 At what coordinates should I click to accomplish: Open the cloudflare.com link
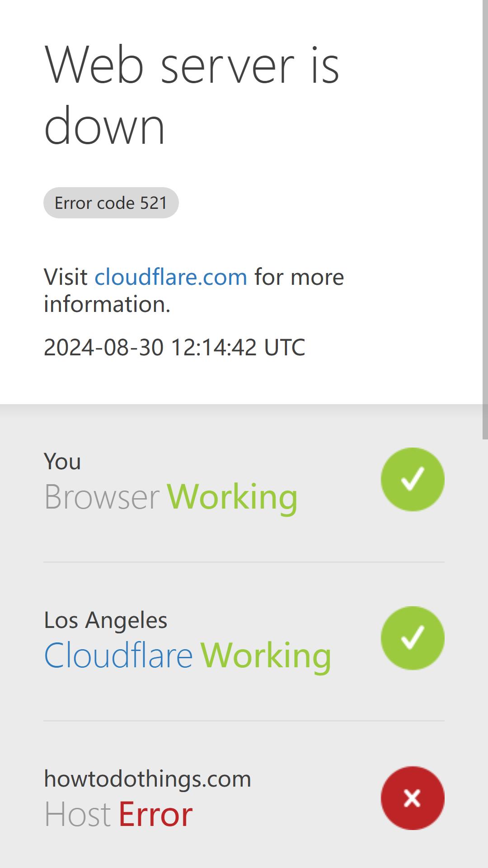171,277
